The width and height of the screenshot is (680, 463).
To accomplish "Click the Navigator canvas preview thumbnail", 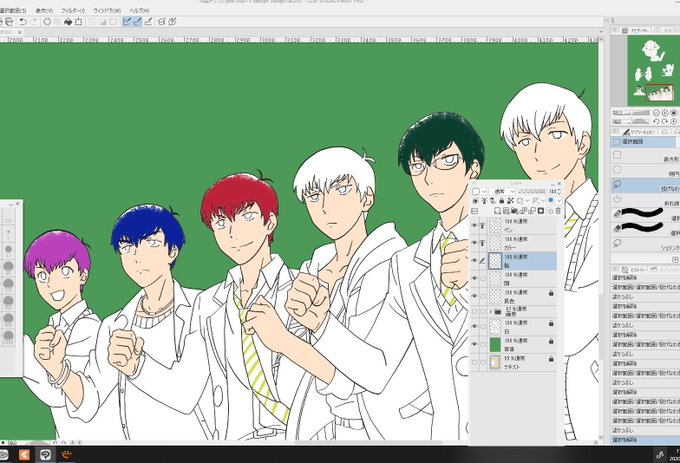I will (654, 70).
